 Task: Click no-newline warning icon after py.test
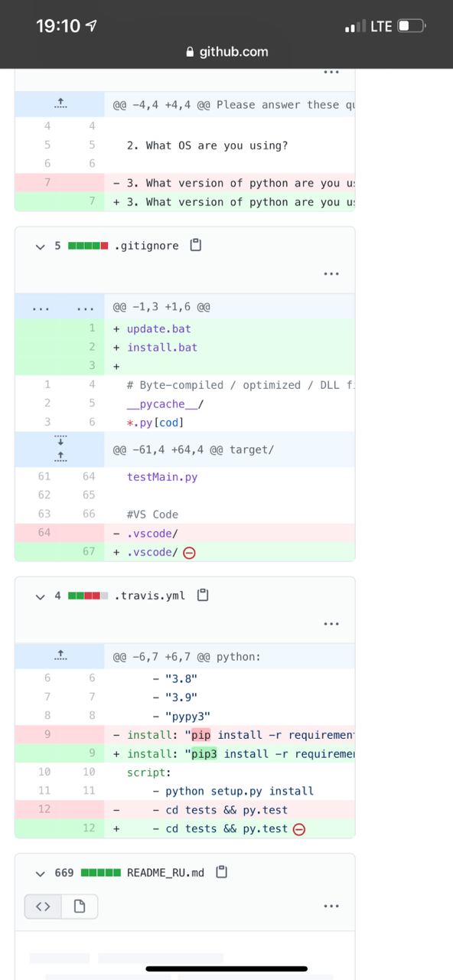tap(299, 829)
